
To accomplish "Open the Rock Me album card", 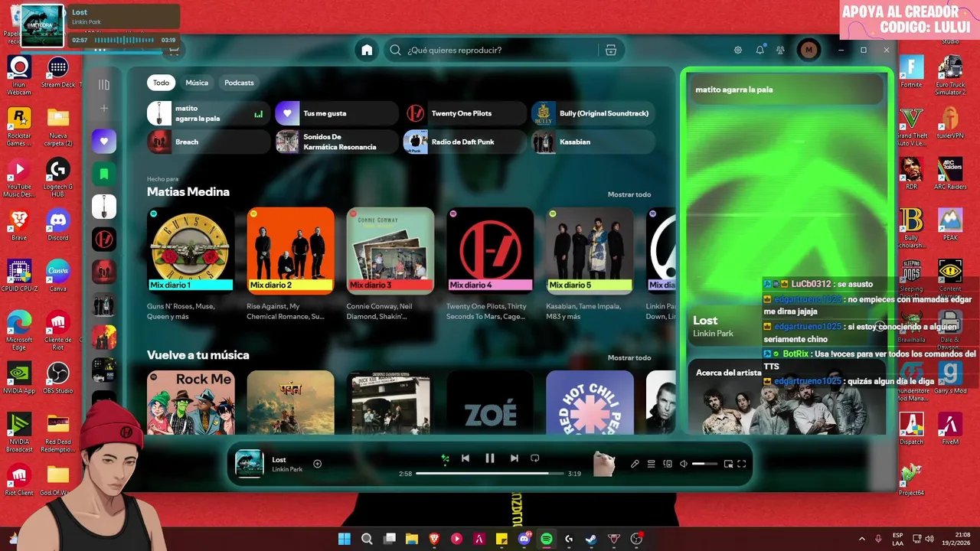I will tap(191, 403).
